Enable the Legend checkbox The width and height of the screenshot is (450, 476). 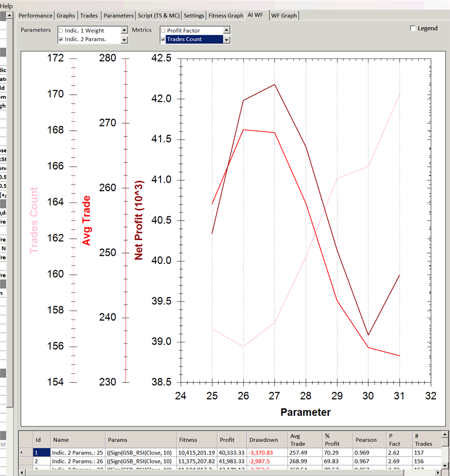pyautogui.click(x=412, y=29)
